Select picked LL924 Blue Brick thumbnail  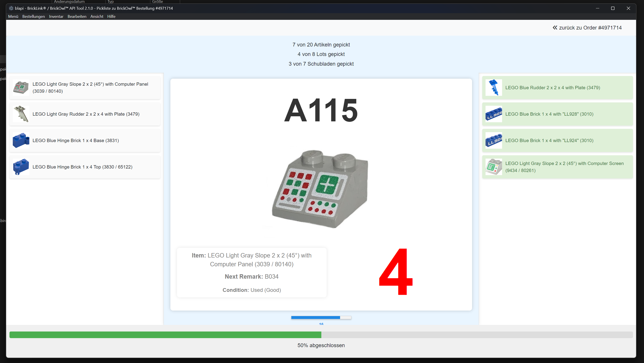point(494,140)
